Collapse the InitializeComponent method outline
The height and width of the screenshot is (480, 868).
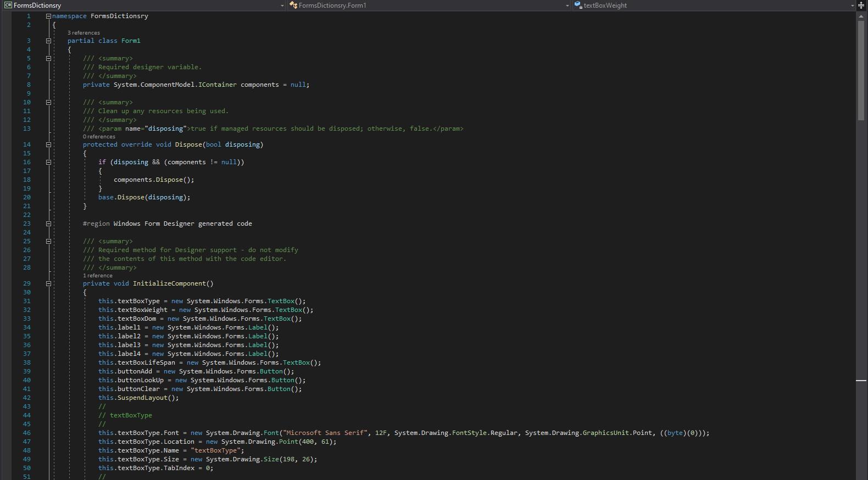pos(48,284)
